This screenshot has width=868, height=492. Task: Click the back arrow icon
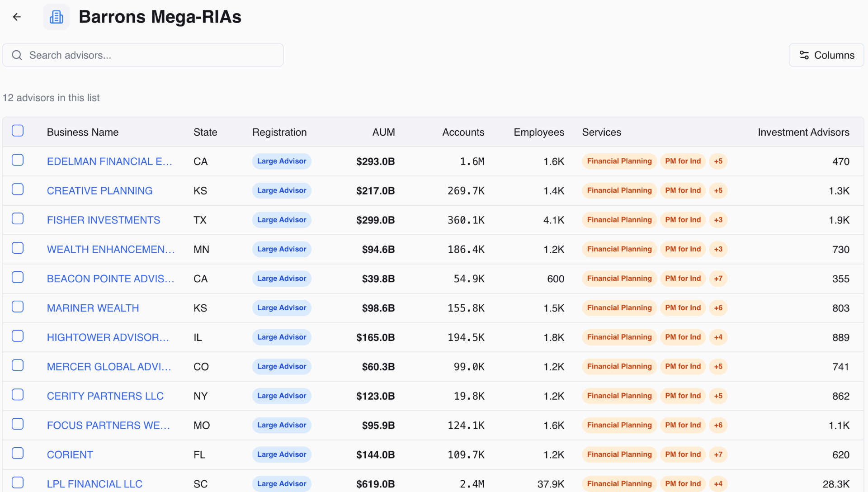(17, 17)
